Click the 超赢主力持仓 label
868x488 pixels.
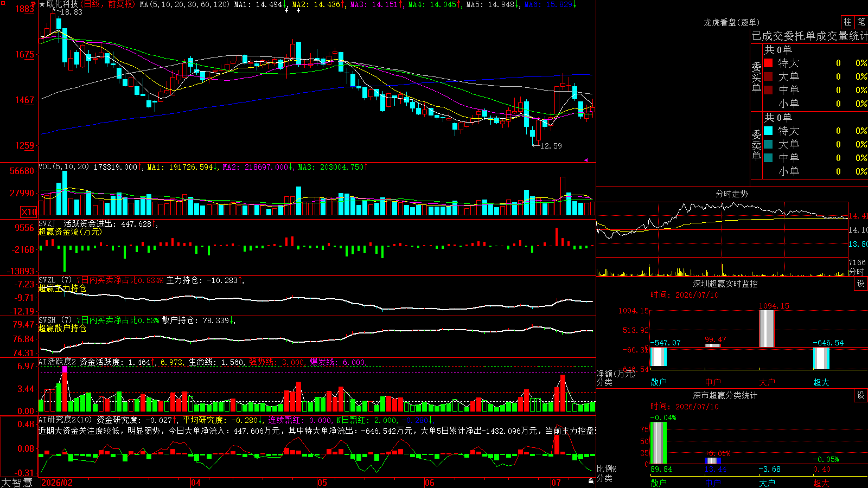coord(62,288)
